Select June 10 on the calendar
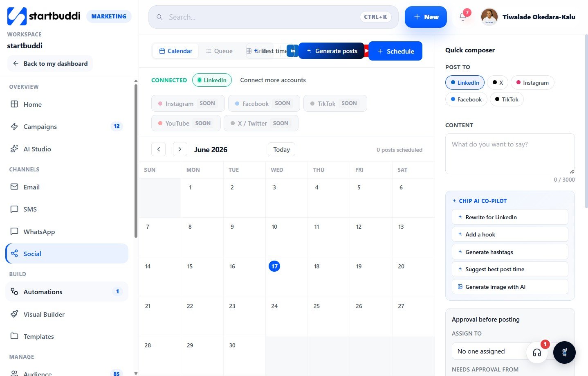The image size is (588, 376). (287, 237)
